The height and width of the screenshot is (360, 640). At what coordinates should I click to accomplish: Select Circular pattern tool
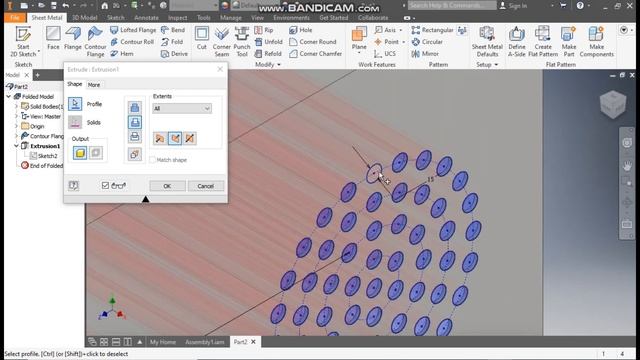[427, 42]
